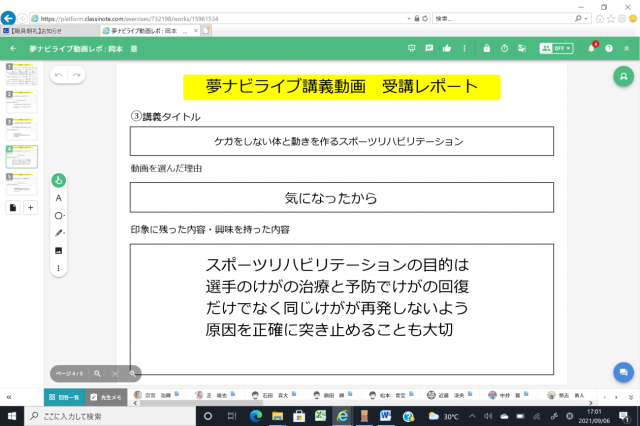
Task: Open page 3 thumbnail
Action: pos(22,129)
